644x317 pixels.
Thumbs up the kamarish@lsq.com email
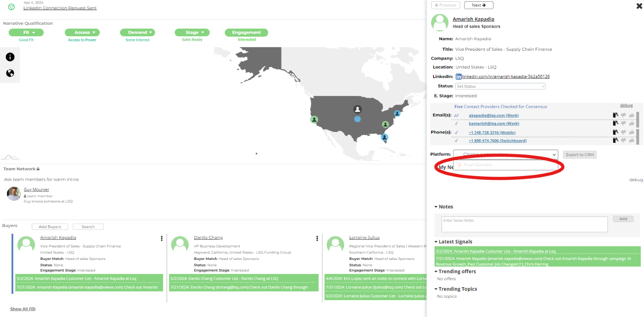(x=632, y=124)
